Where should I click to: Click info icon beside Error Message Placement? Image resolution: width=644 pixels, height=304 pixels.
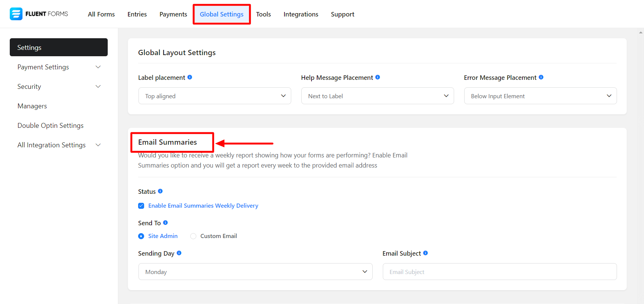pyautogui.click(x=541, y=77)
